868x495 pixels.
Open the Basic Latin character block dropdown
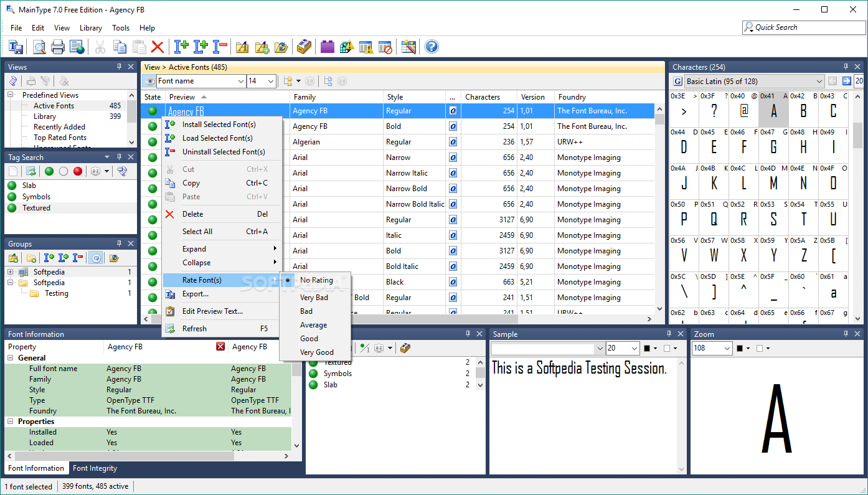(819, 81)
